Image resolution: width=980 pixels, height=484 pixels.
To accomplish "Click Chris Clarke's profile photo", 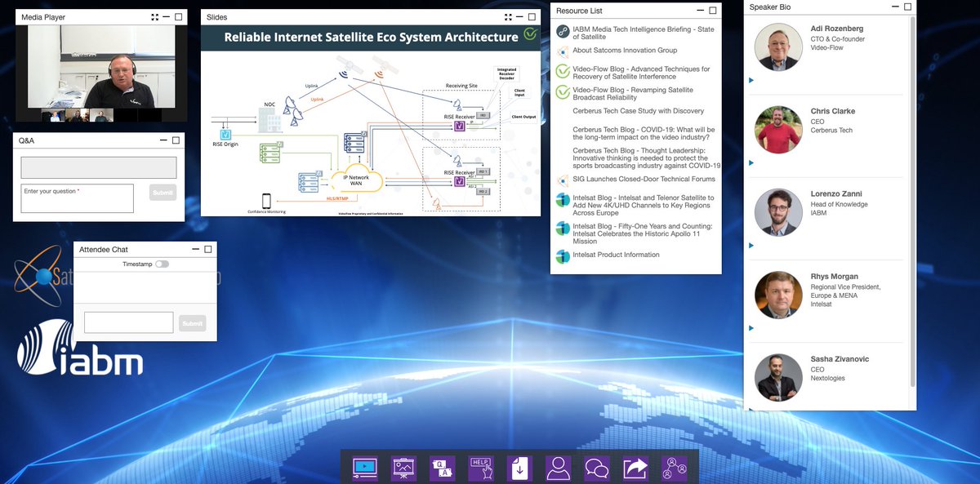I will coord(778,130).
